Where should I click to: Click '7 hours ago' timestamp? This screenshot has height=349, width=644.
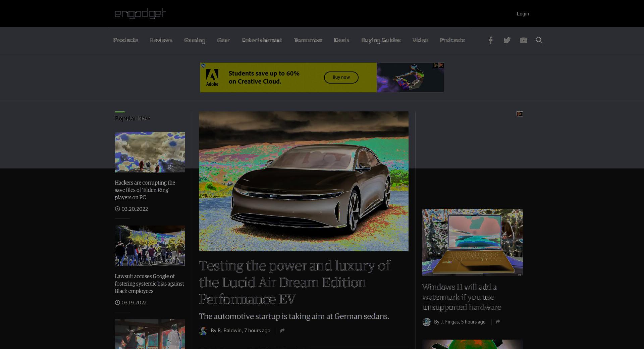pos(257,331)
